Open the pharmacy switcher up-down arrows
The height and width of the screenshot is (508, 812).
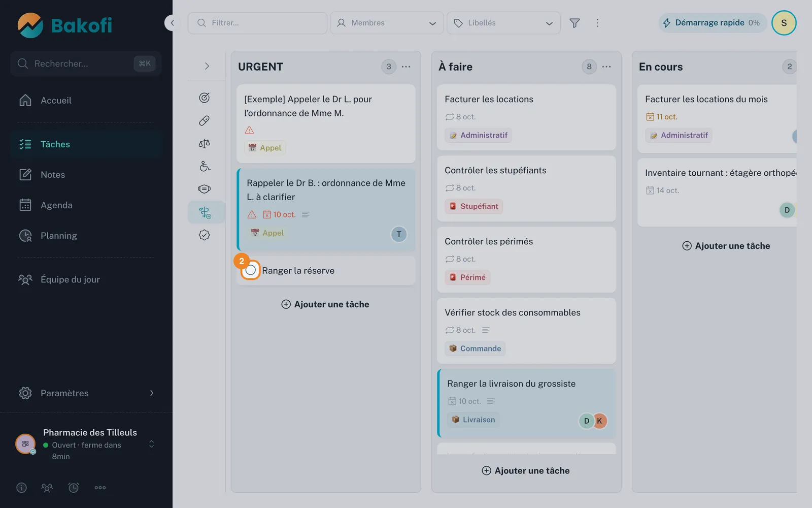(x=151, y=444)
